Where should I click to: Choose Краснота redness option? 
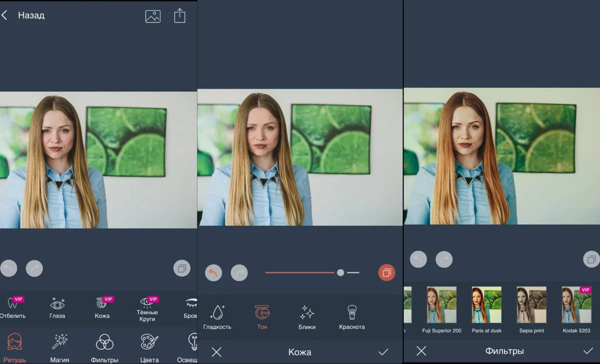point(352,318)
